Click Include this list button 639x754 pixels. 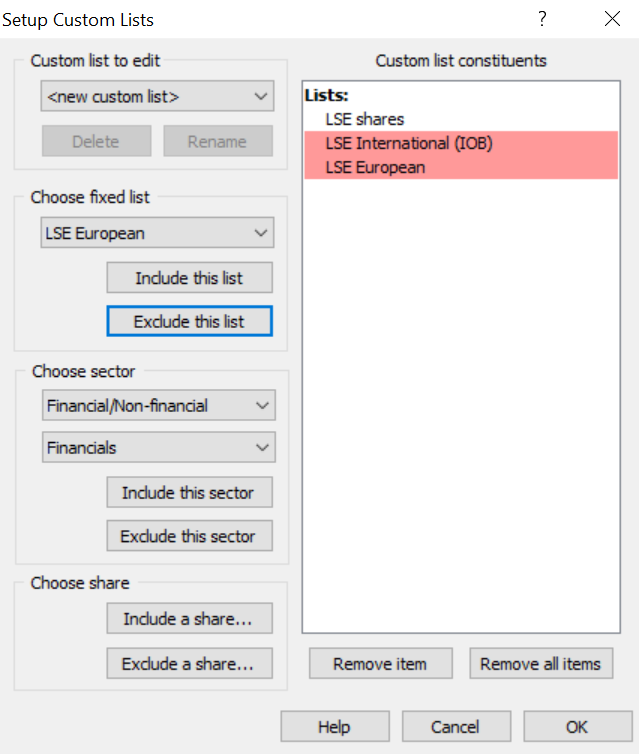189,277
